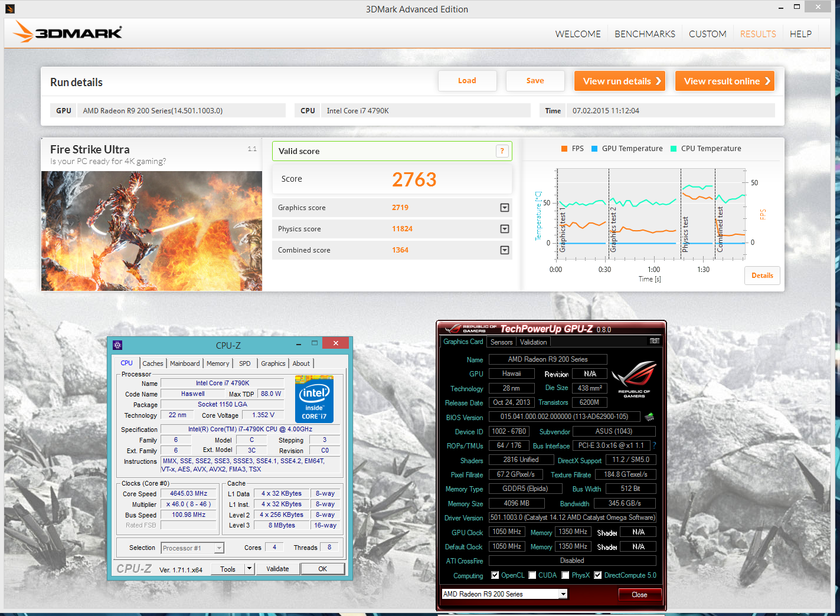Switch to the About tab in CPU-Z

[x=301, y=363]
